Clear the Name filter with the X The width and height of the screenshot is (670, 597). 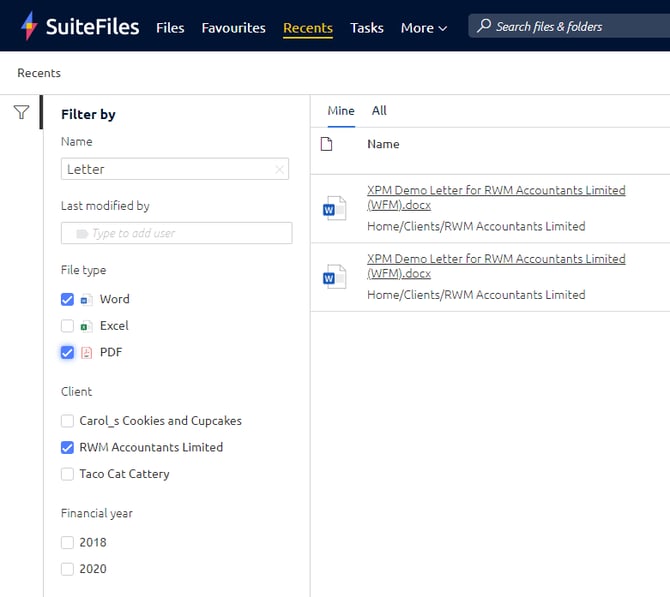(279, 170)
